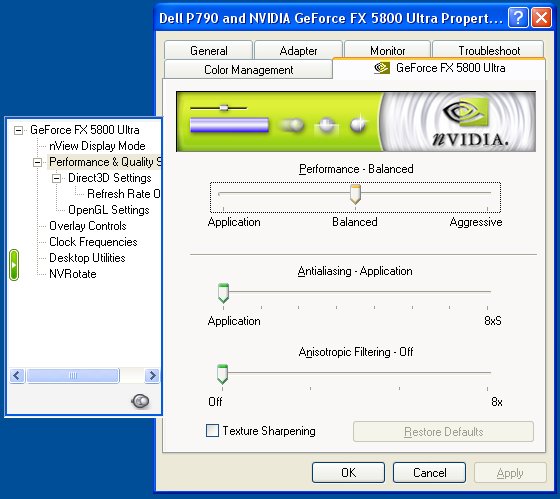The width and height of the screenshot is (560, 499).
Task: Collapse the GeForce FX 5800 Ultra tree node
Action: click(19, 130)
